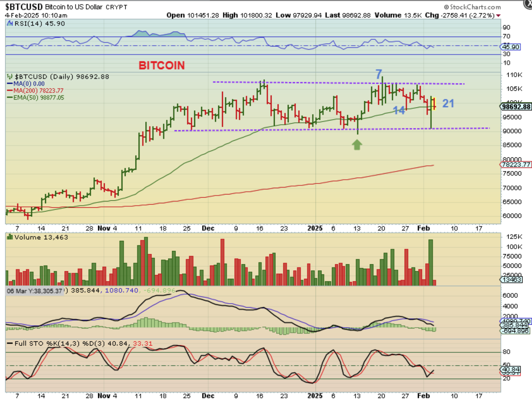
Task: Click the -694.896 histogram tag on right axis
Action: [x=516, y=331]
